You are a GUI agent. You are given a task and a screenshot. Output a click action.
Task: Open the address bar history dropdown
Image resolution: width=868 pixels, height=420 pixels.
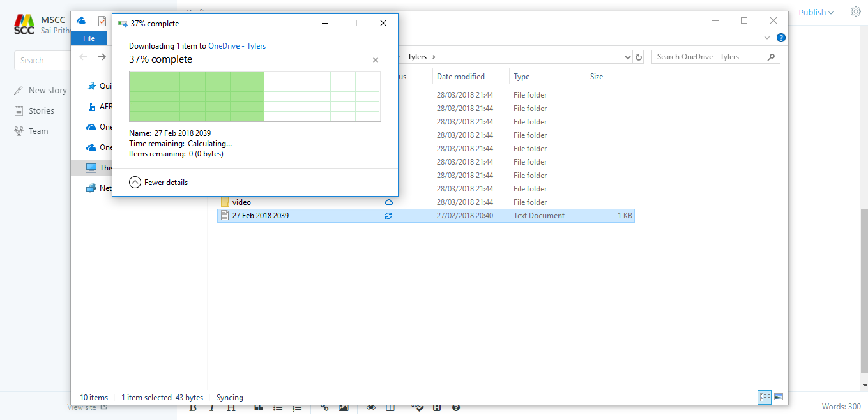click(x=628, y=57)
